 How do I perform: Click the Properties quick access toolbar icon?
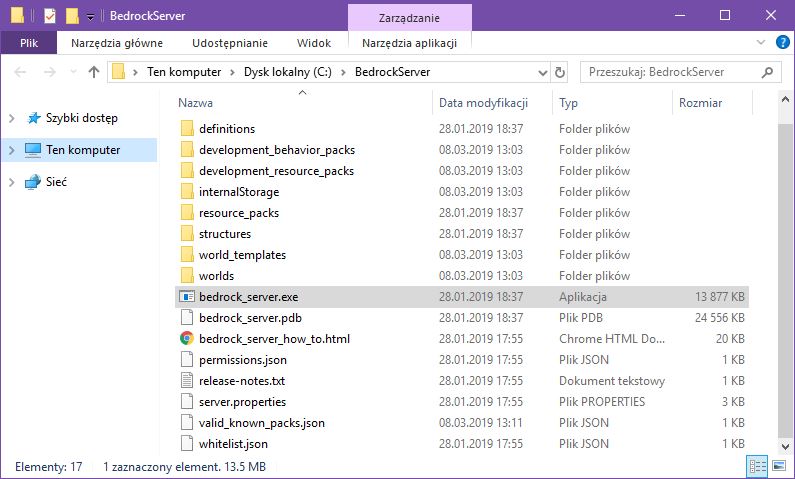(x=50, y=16)
